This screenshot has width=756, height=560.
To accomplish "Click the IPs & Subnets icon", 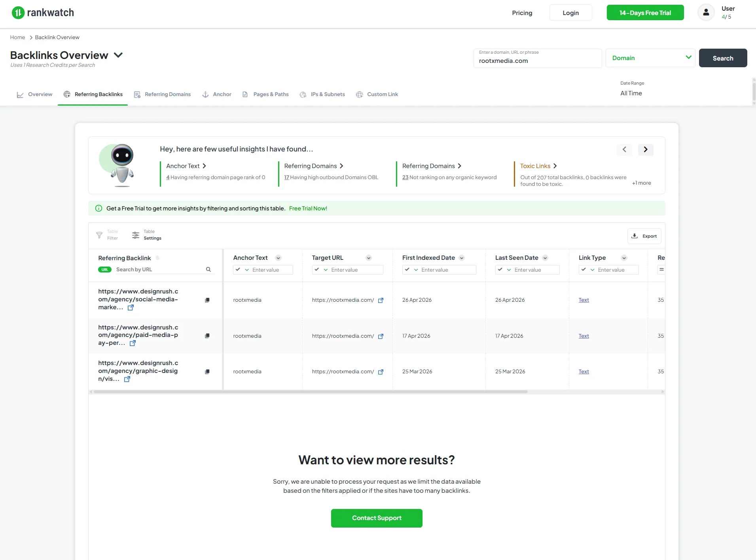I will (x=303, y=95).
